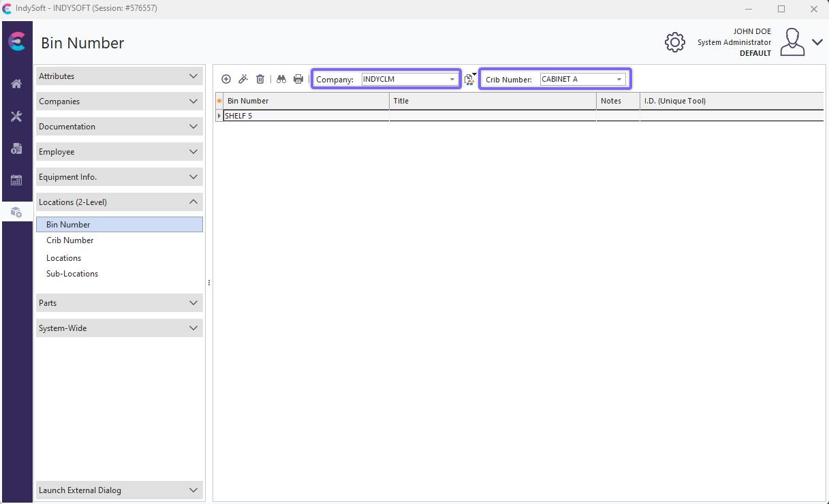Viewport: 829px width, 504px height.
Task: Select Sub-Locations in the list
Action: [72, 274]
